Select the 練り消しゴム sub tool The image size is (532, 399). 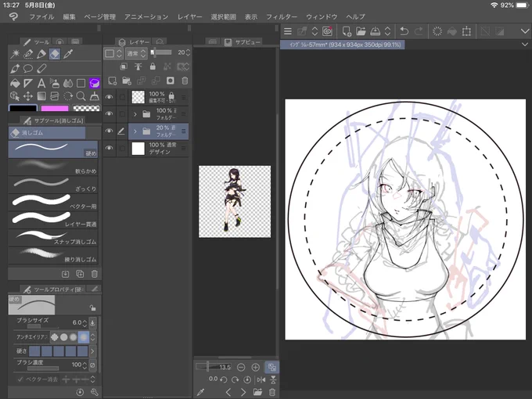pos(53,256)
